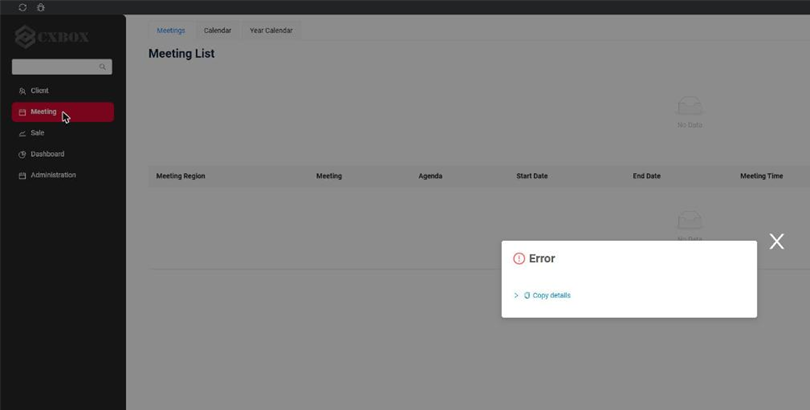
Task: Click the search magnifier icon in sidebar
Action: [x=102, y=67]
